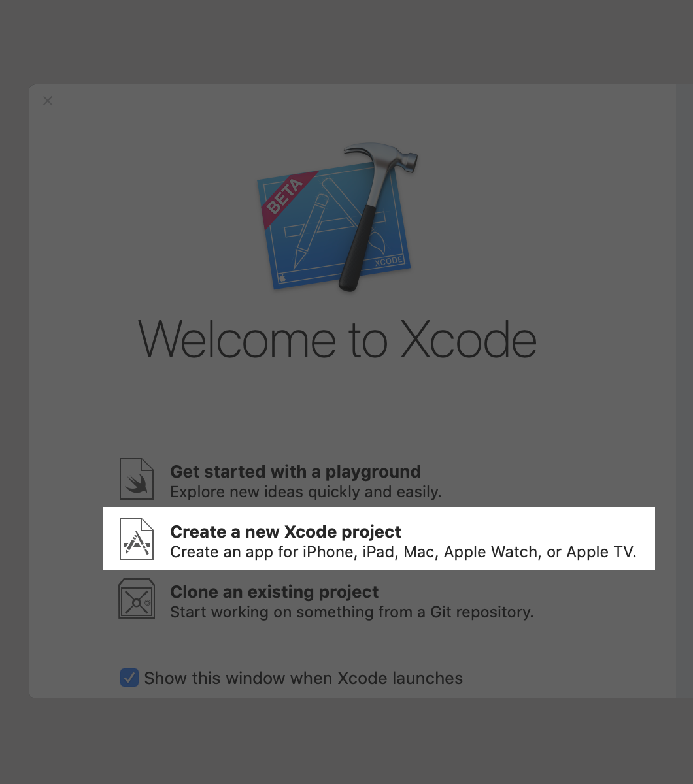Screen dimensions: 693x784
Task: Click "Explore new ideas quickly and easily" text
Action: [306, 492]
